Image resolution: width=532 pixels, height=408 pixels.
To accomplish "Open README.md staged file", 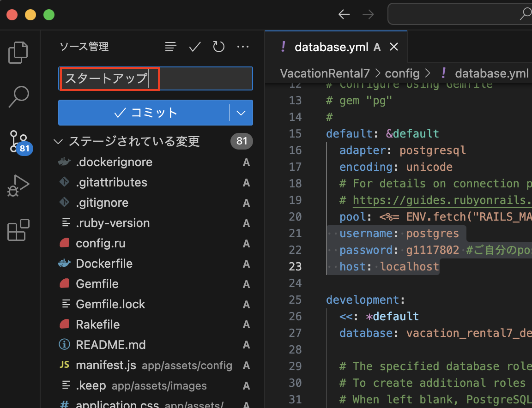I will (111, 345).
